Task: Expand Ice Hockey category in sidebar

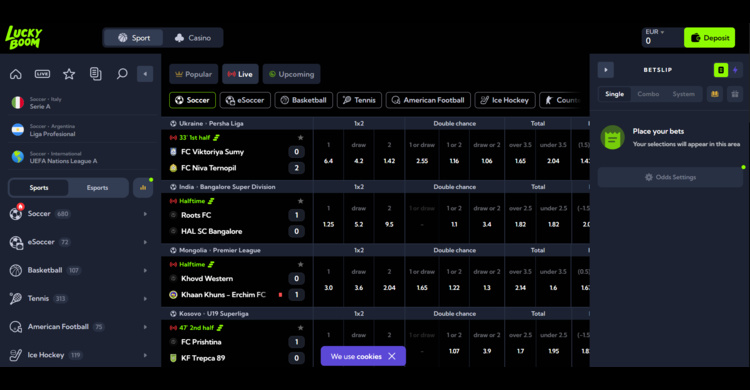Action: click(79, 355)
